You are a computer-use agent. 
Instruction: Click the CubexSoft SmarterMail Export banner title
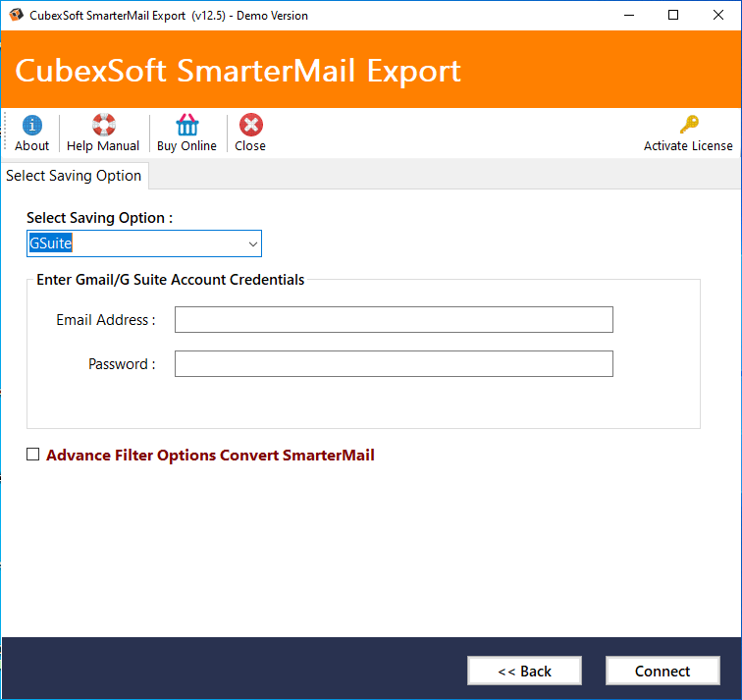click(238, 71)
